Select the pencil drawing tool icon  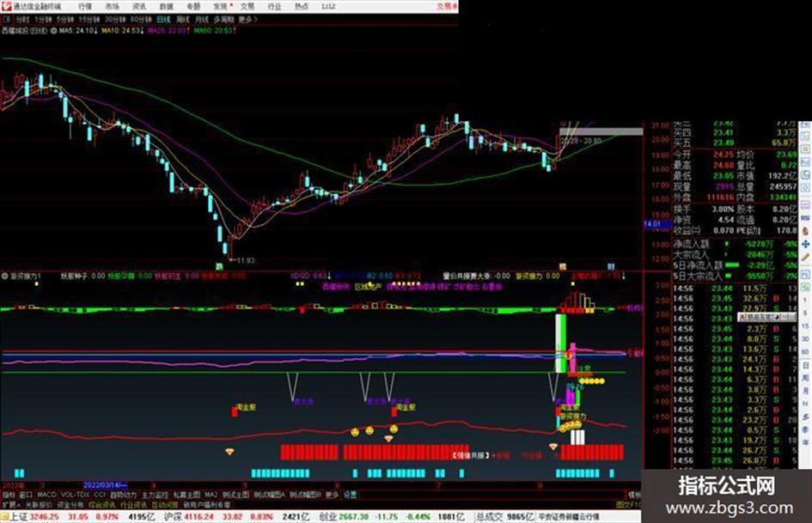tap(805, 257)
